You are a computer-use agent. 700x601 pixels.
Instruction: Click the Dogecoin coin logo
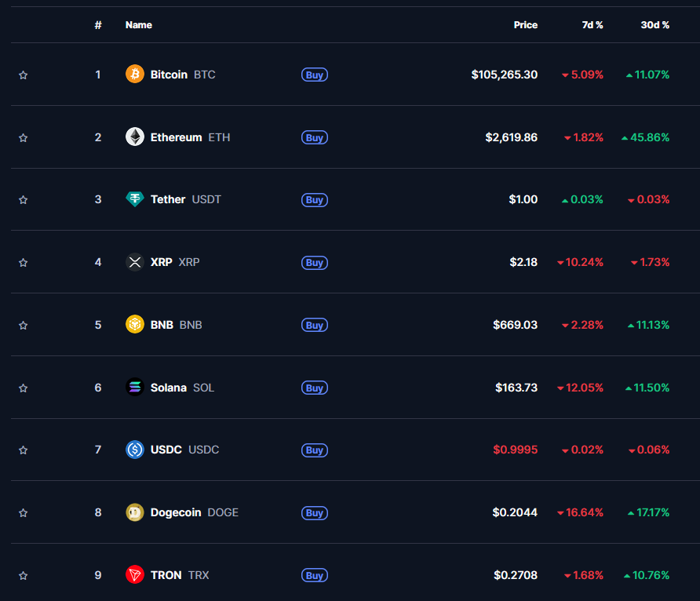(x=134, y=512)
